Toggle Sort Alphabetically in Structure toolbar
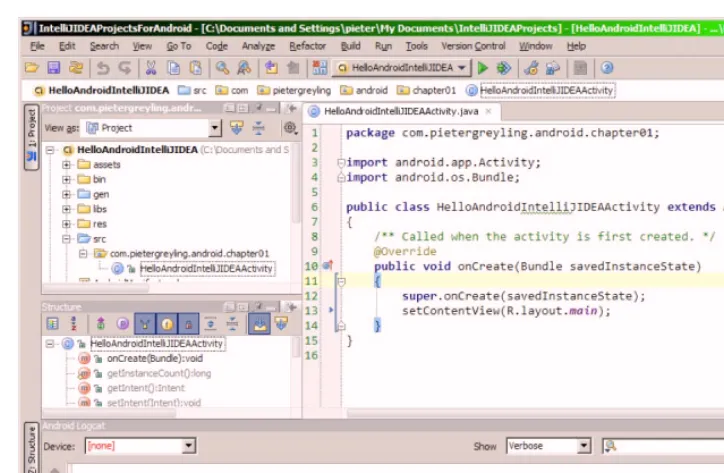724x473 pixels. tap(74, 324)
